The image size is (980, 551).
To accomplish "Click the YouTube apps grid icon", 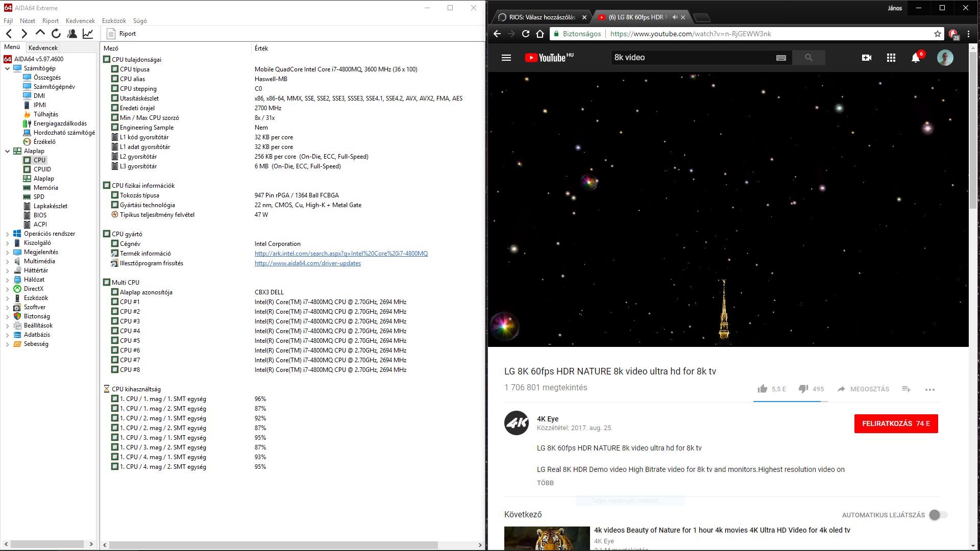I will coord(891,58).
